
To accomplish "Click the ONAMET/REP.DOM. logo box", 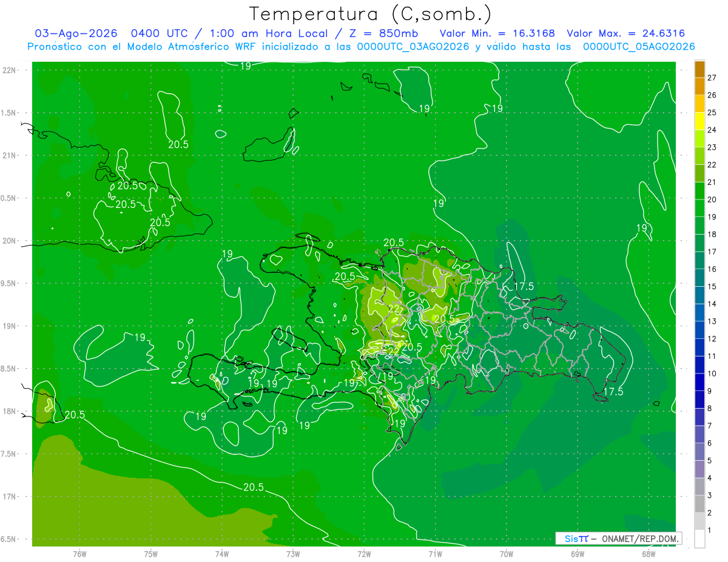I will click(x=618, y=538).
